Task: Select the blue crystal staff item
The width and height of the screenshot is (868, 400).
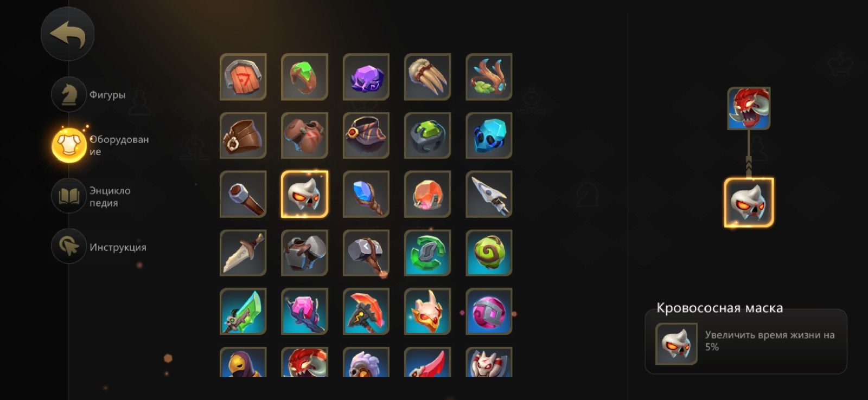Action: [x=366, y=194]
